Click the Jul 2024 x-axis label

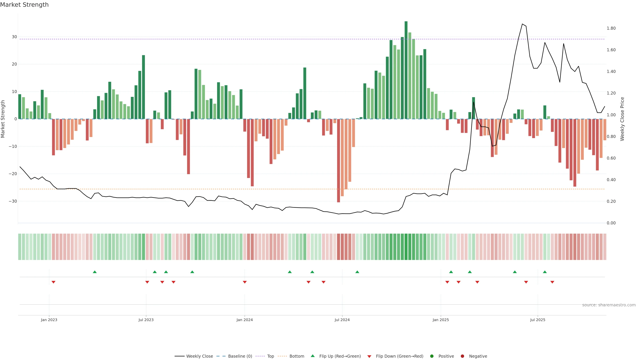342,320
